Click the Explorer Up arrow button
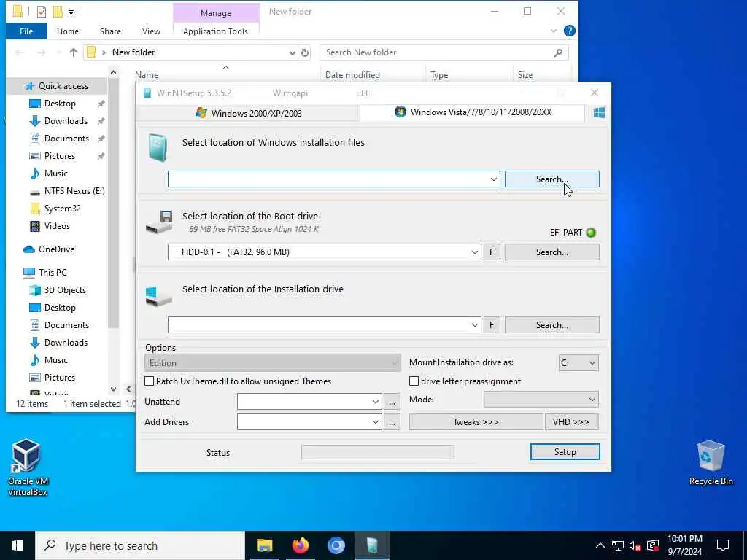This screenshot has width=747, height=560. tap(74, 52)
